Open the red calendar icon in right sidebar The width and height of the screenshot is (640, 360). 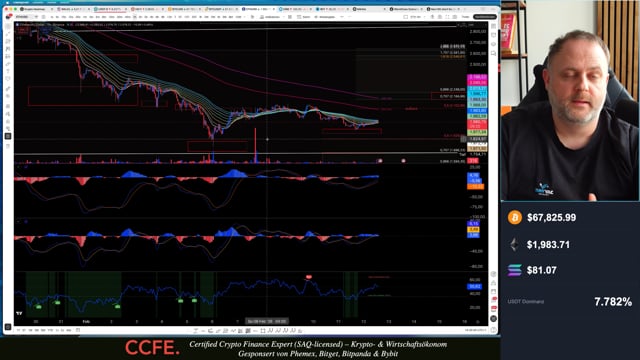(x=493, y=309)
